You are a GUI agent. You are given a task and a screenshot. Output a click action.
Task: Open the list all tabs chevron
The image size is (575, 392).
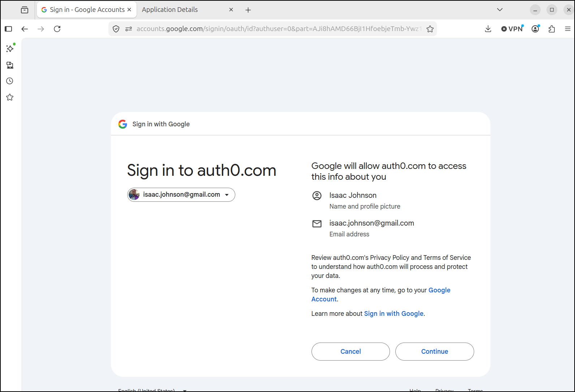pos(500,10)
